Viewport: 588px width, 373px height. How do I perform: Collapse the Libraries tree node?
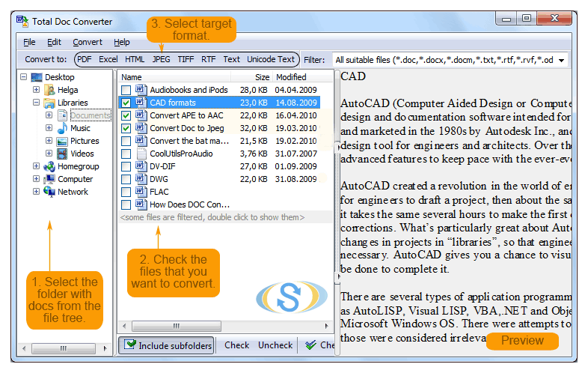[x=37, y=103]
